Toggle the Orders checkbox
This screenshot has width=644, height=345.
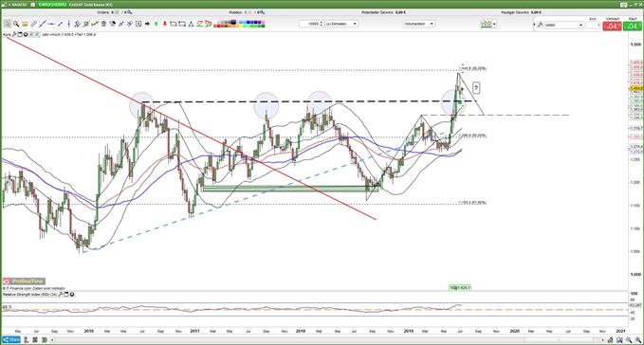pos(117,12)
